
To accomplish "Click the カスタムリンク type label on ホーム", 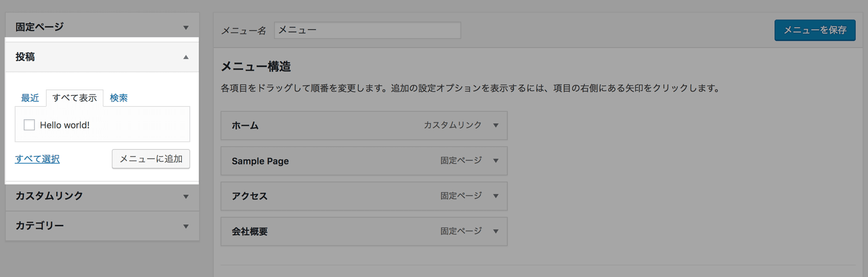I will pyautogui.click(x=452, y=125).
